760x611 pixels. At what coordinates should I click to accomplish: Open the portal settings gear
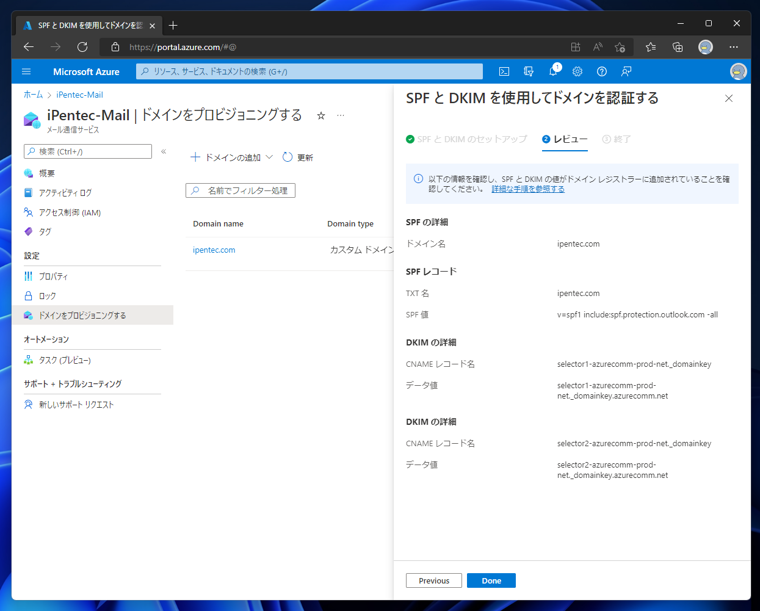tap(577, 72)
